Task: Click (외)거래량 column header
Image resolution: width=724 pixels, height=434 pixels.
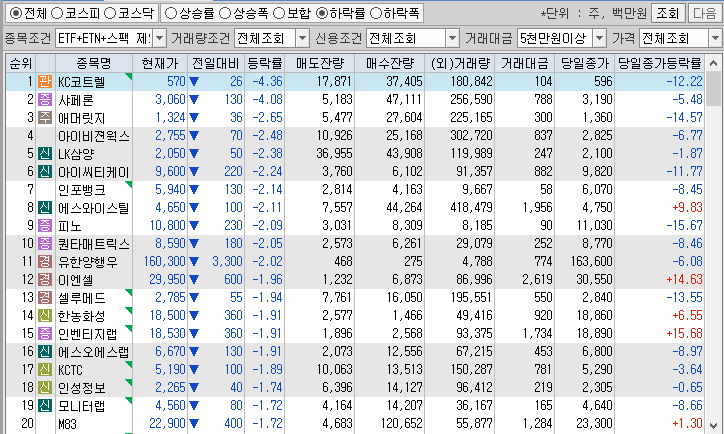Action: click(459, 63)
